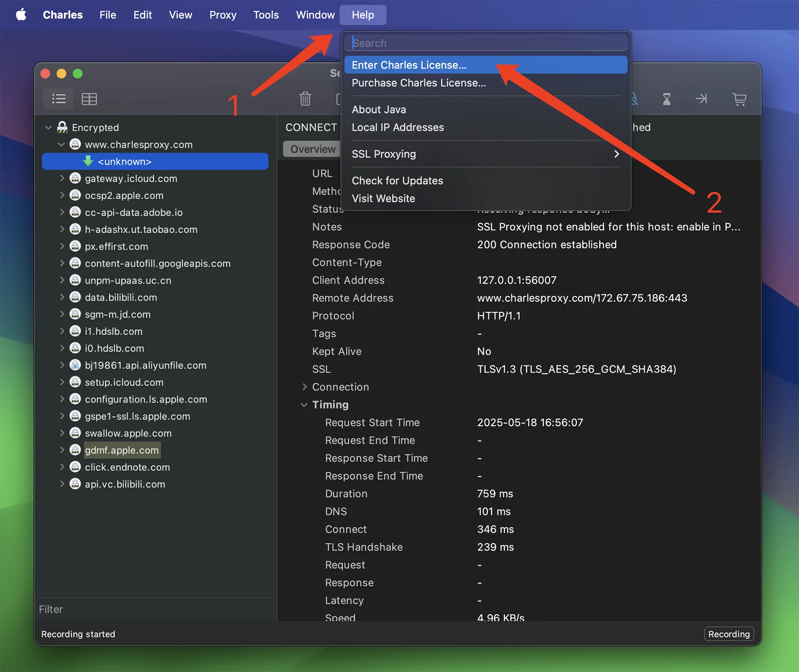Select h-adashx.ut.taobao.com in the tree
Image resolution: width=799 pixels, height=672 pixels.
pyautogui.click(x=141, y=229)
